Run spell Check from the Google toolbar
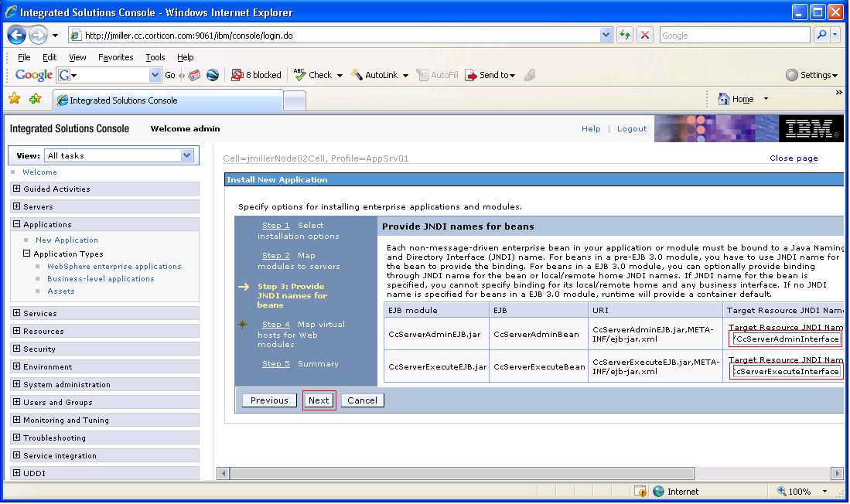This screenshot has height=504, width=850. (314, 75)
